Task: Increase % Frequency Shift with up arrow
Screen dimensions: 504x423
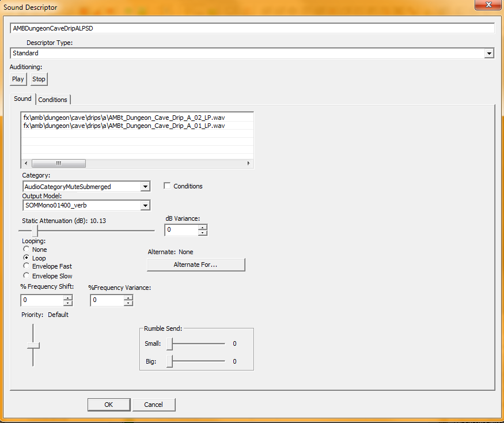Action: pos(68,297)
